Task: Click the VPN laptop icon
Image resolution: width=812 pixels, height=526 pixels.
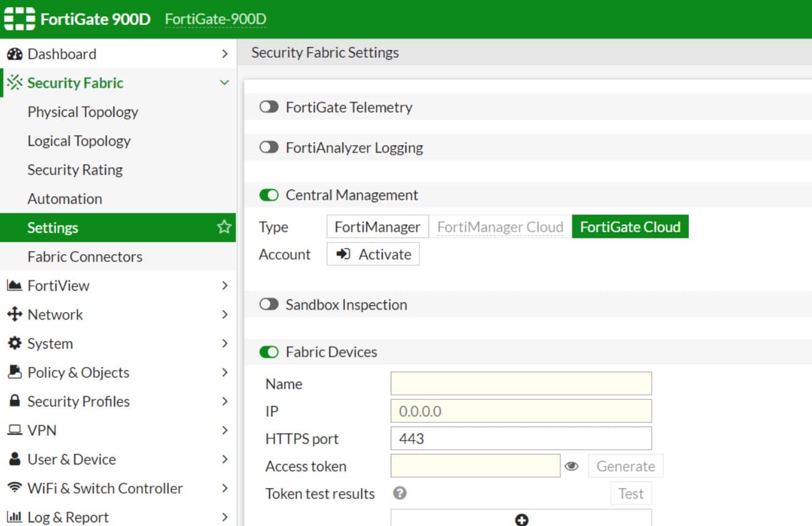Action: (15, 430)
